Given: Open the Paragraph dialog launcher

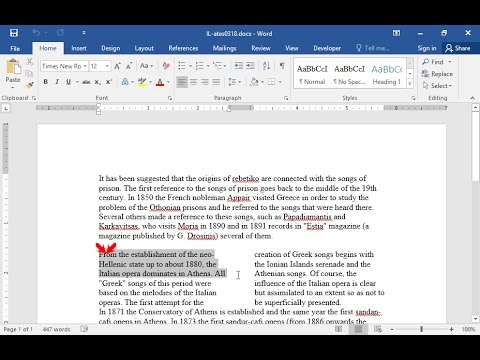Looking at the screenshot, I should point(286,98).
